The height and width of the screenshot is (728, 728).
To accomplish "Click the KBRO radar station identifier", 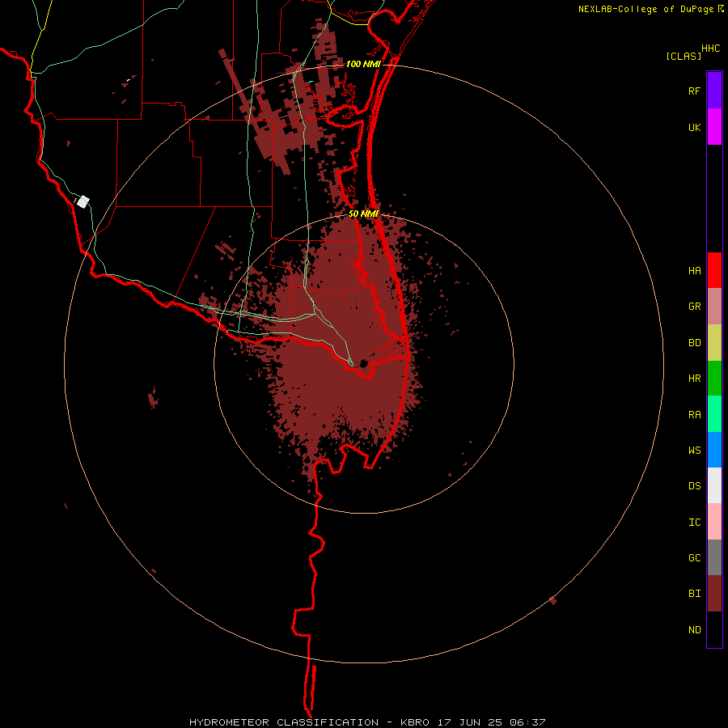I will click(415, 722).
